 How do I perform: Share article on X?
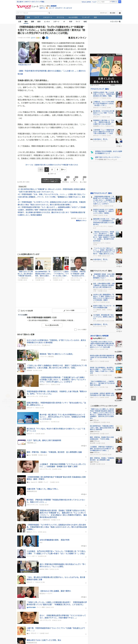tap(44, 38)
